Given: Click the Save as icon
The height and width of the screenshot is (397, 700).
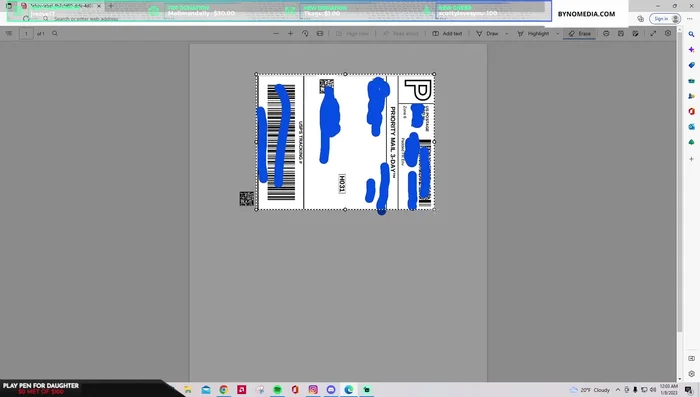Looking at the screenshot, I should tap(635, 33).
